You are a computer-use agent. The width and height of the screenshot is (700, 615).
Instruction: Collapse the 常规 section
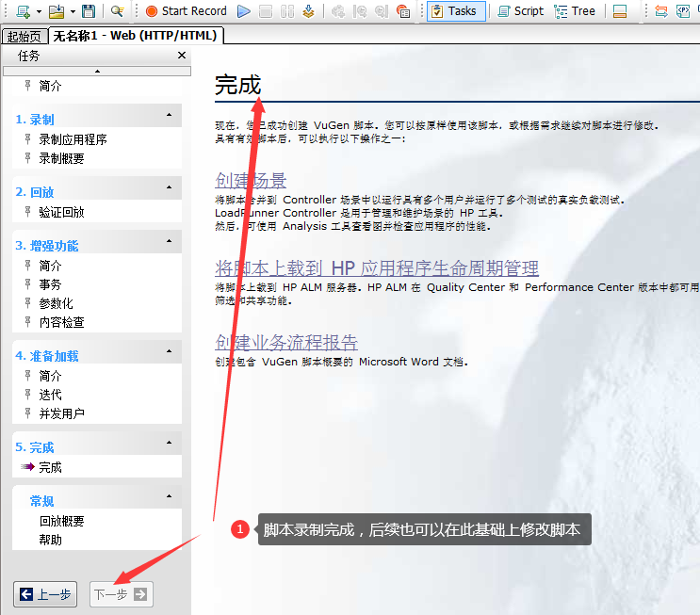click(170, 496)
